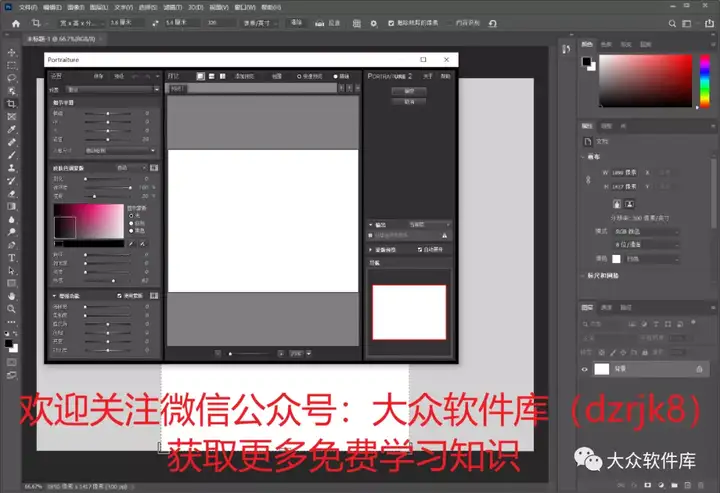Image resolution: width=720 pixels, height=493 pixels.
Task: Select first mask display radio option
Action: click(x=131, y=216)
